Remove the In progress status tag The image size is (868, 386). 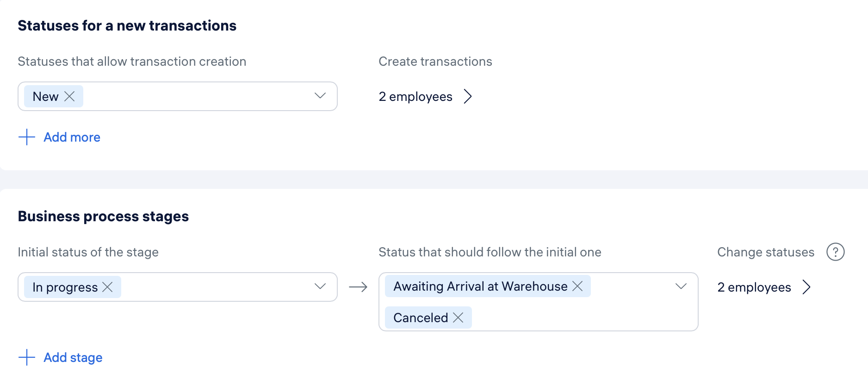(107, 287)
